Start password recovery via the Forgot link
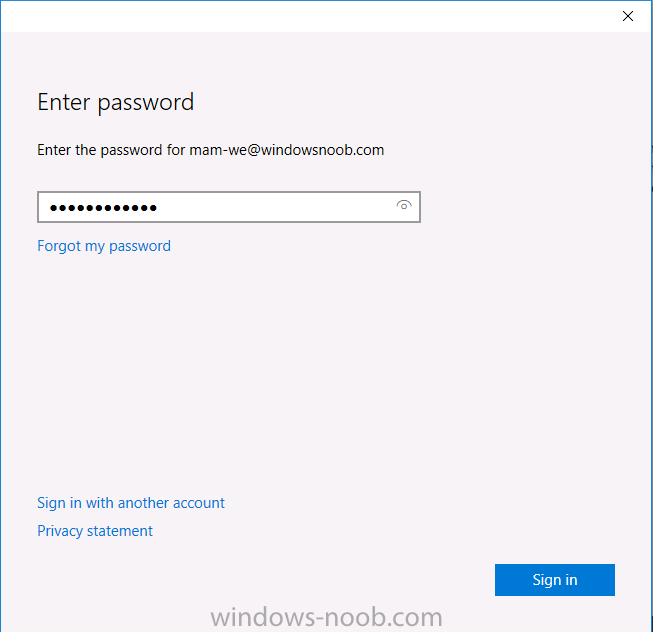The height and width of the screenshot is (632, 653). (x=104, y=246)
